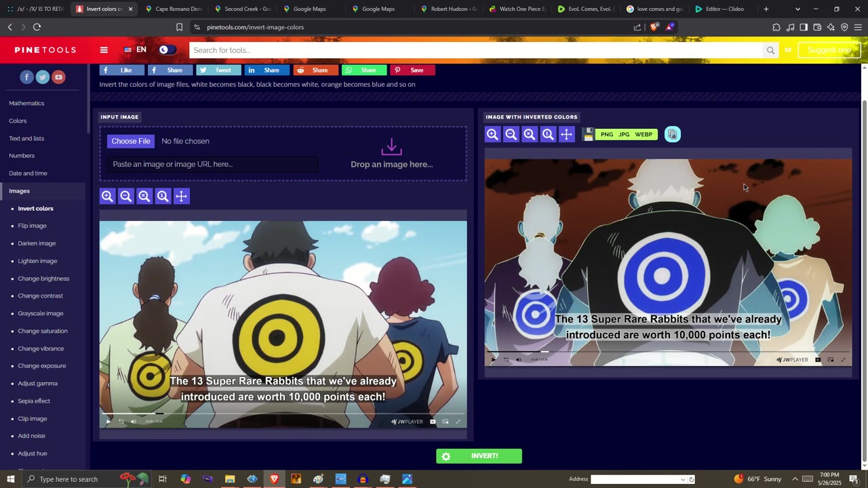868x488 pixels.
Task: Switch to Cape Romano Dom tab
Action: (173, 9)
